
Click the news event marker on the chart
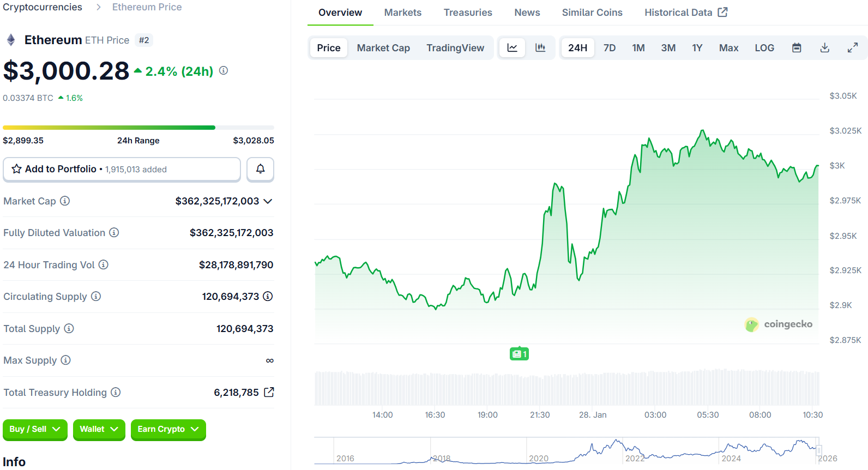click(519, 354)
